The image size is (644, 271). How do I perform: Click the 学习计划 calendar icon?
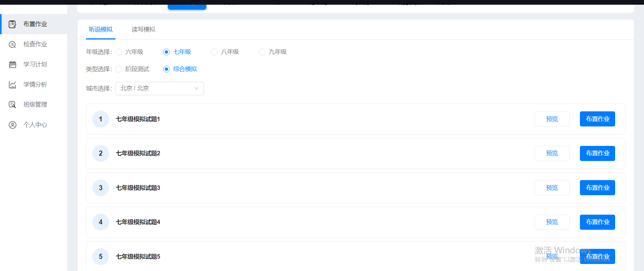pyautogui.click(x=12, y=64)
